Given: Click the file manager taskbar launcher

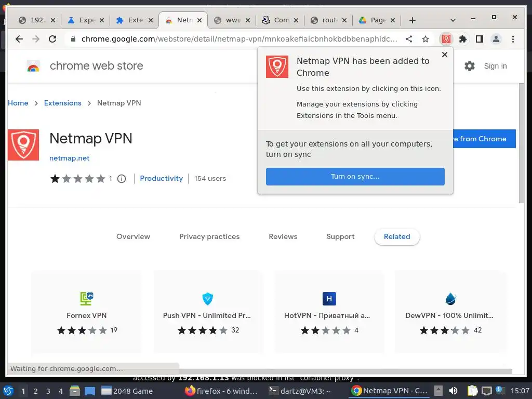Looking at the screenshot, I should [75, 391].
